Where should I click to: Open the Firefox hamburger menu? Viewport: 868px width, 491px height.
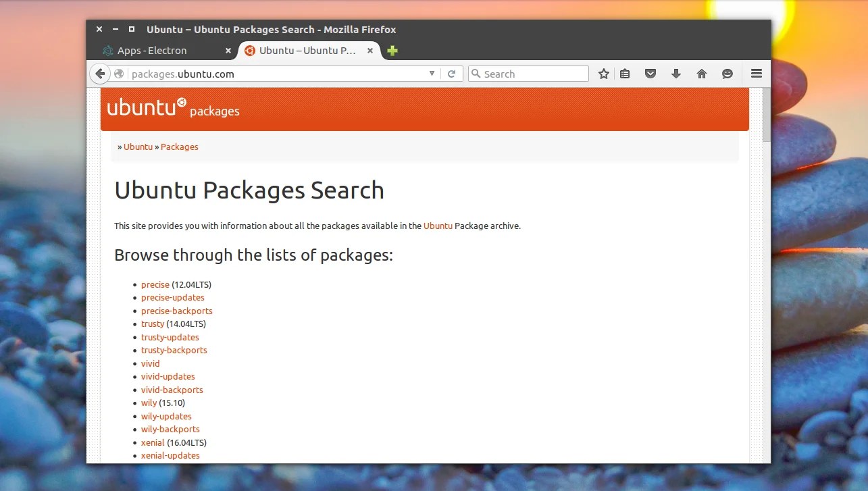[757, 74]
